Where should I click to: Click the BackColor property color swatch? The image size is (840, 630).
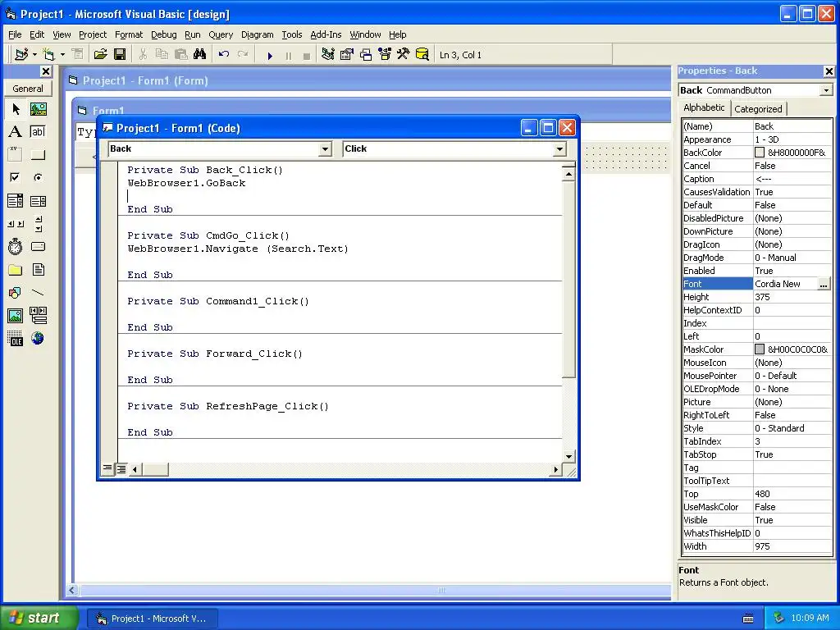coord(759,153)
